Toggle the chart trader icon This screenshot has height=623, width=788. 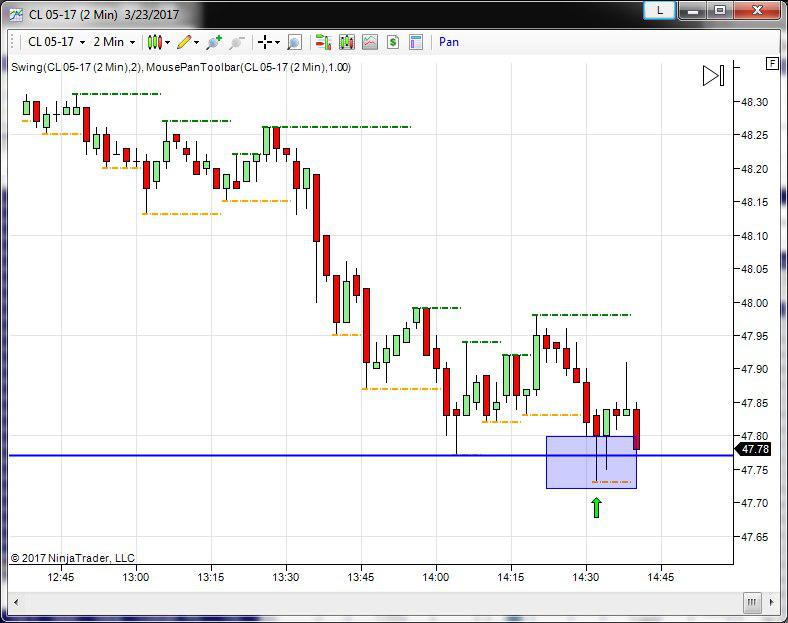pyautogui.click(x=323, y=42)
